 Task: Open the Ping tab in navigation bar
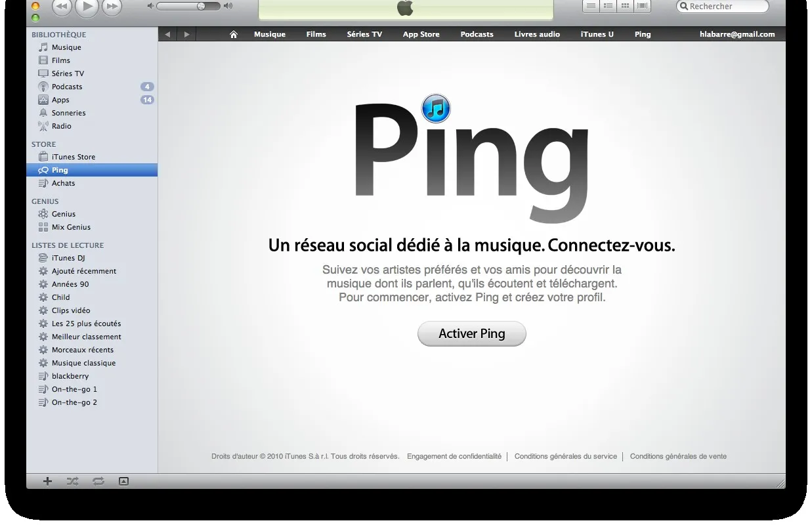tap(643, 34)
